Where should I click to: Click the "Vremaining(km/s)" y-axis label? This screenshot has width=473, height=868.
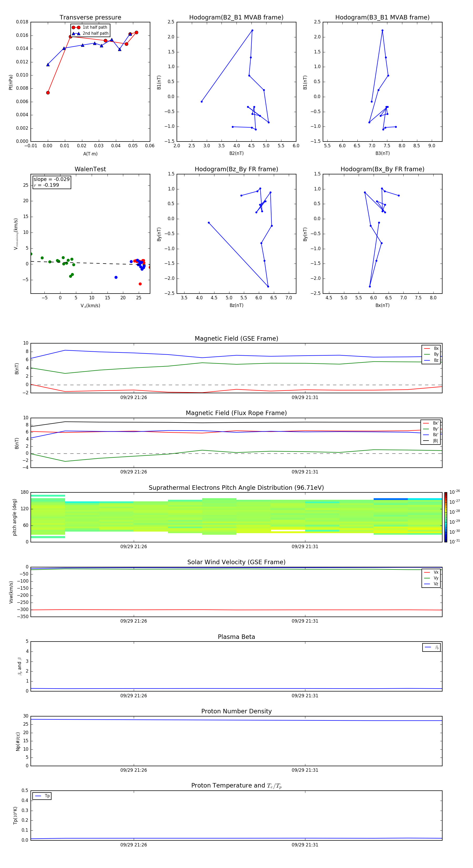[16, 234]
